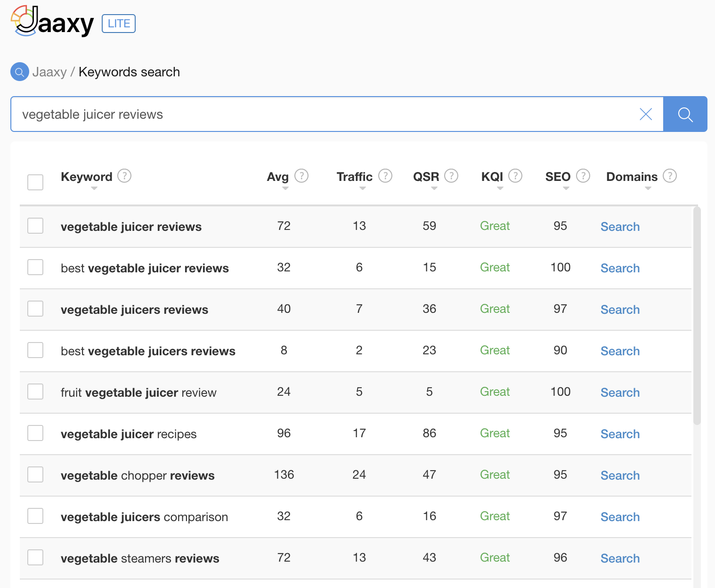Sort using the Domains column arrow
The width and height of the screenshot is (715, 588).
pos(648,188)
